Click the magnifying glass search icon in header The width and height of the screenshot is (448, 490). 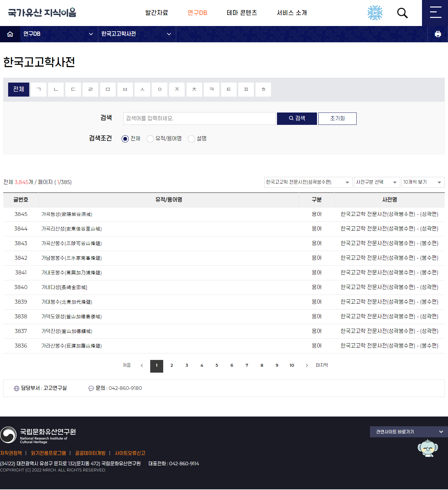tap(402, 13)
